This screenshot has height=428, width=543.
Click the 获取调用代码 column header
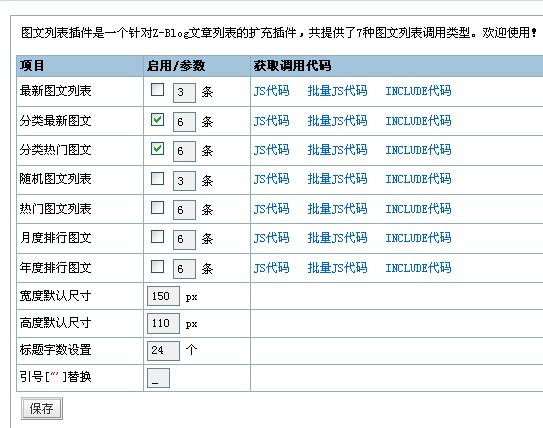(x=292, y=65)
